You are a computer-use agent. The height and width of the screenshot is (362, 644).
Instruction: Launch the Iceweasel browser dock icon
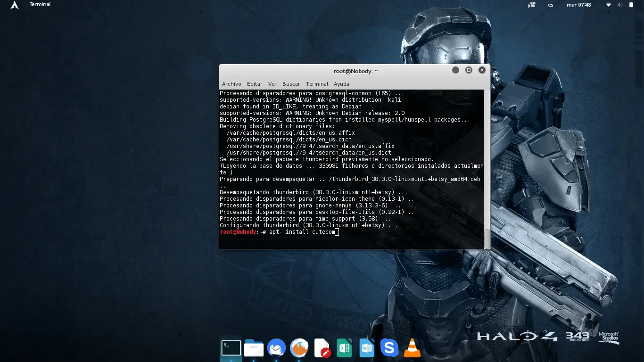click(299, 348)
